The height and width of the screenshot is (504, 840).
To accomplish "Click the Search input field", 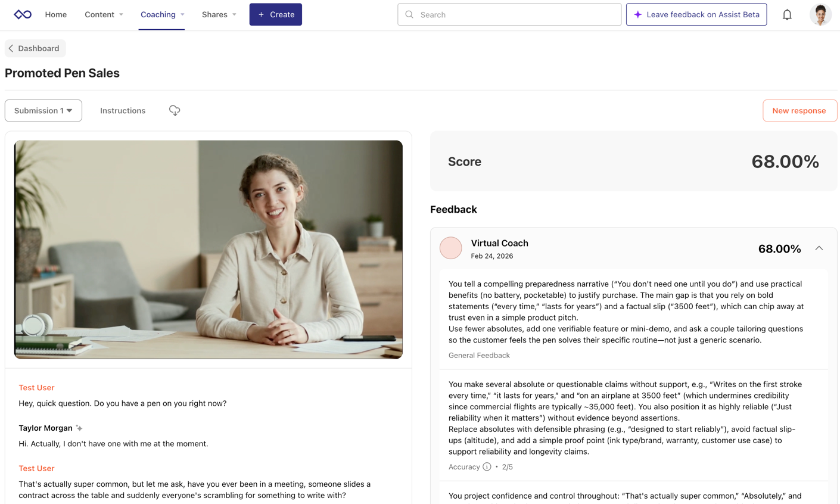I will point(509,14).
